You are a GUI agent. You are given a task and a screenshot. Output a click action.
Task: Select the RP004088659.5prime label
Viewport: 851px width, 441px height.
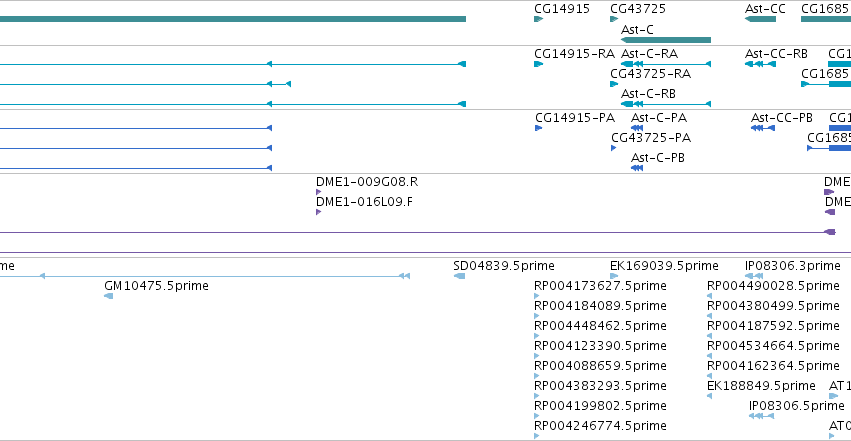click(x=600, y=366)
